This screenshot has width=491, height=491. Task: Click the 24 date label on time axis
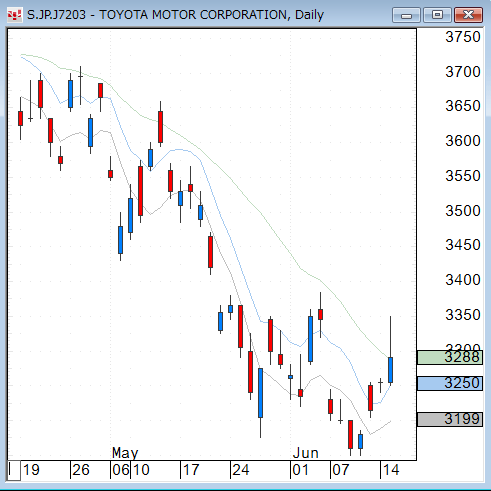click(241, 470)
